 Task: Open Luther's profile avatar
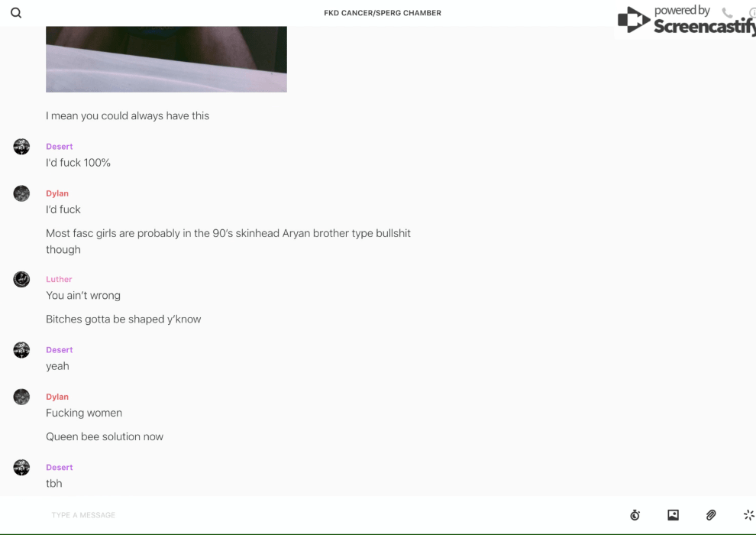tap(21, 279)
